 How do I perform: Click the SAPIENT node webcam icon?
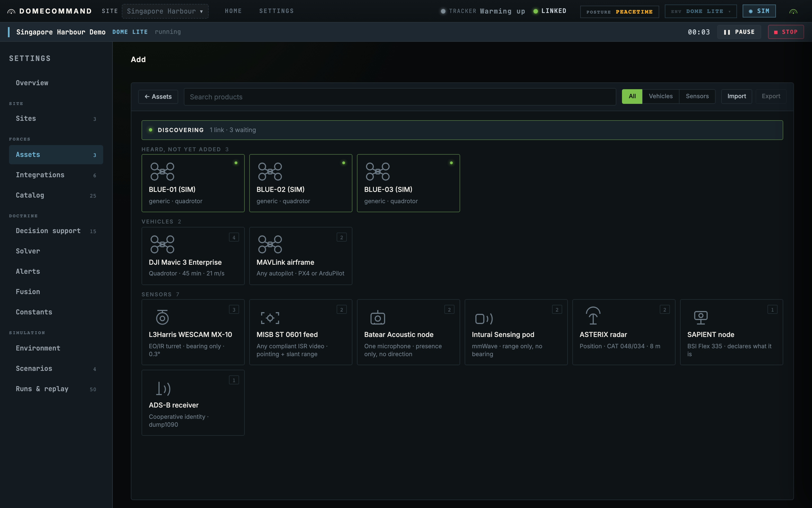701,317
